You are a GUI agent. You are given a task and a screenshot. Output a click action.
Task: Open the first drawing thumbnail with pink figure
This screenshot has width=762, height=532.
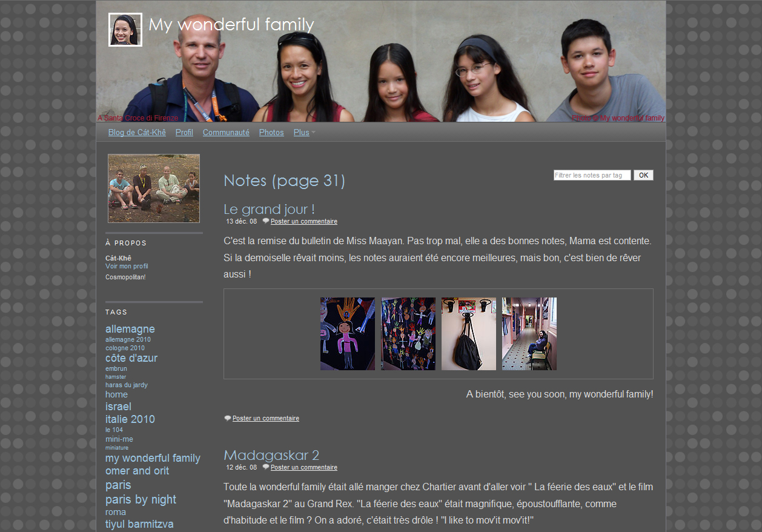coord(348,334)
